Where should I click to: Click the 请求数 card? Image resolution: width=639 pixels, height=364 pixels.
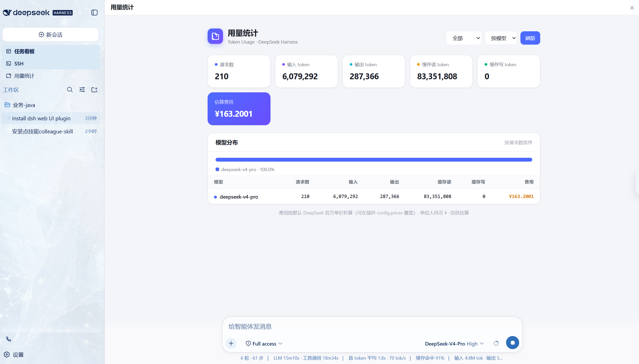[239, 71]
